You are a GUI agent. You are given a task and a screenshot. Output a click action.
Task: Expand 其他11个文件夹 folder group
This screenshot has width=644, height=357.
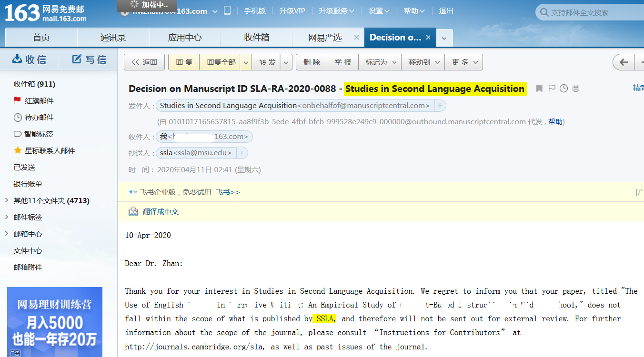(x=7, y=200)
